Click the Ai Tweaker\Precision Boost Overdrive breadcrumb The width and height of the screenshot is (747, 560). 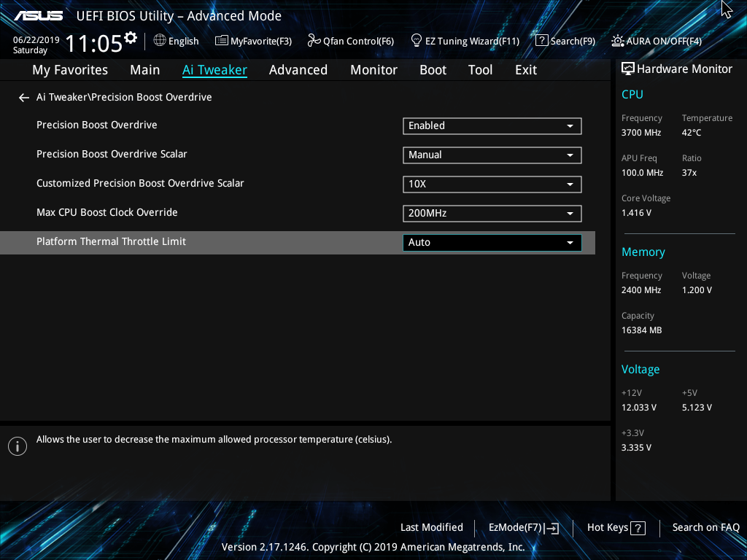(x=124, y=97)
